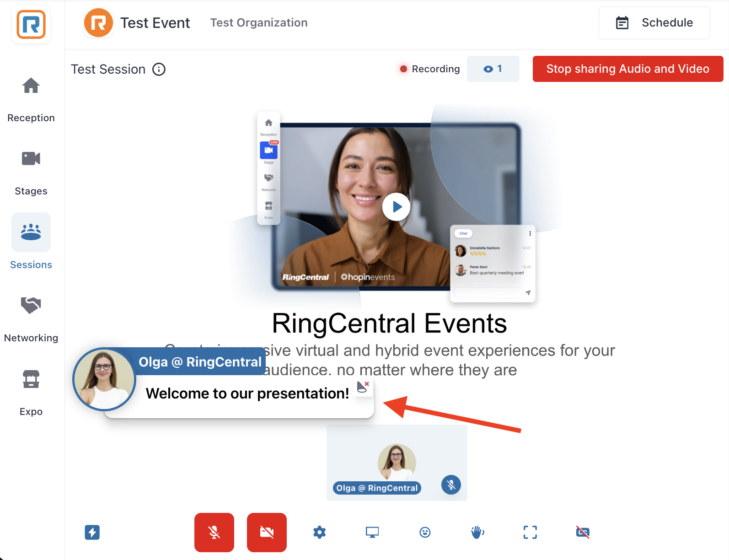
Task: Remove the Welcome presentation banner
Action: tap(364, 387)
